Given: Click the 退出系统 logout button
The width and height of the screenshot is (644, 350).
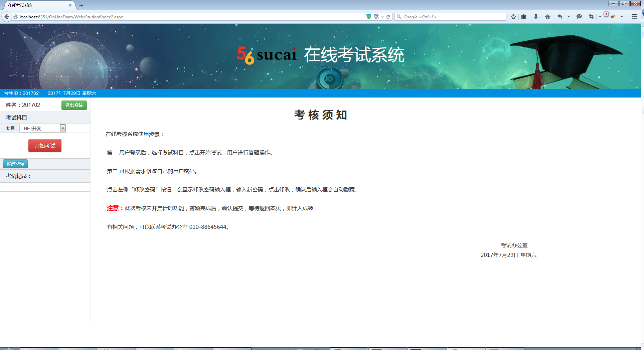Looking at the screenshot, I should [74, 105].
